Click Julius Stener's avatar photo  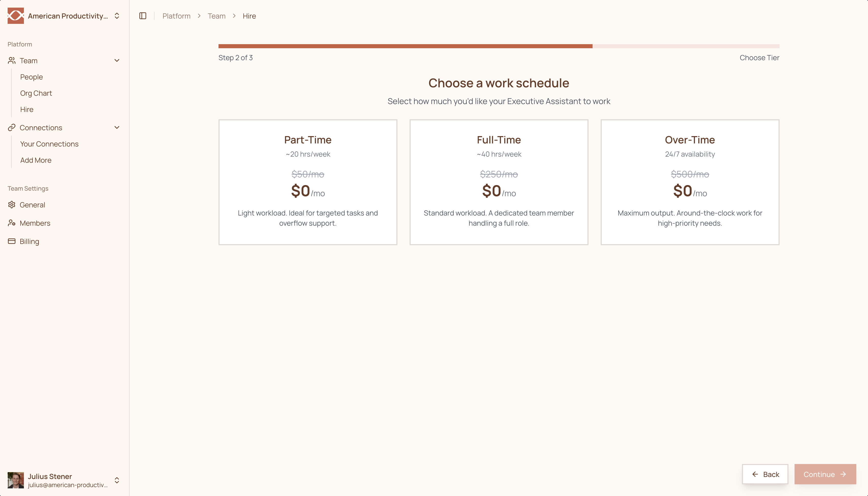(16, 480)
